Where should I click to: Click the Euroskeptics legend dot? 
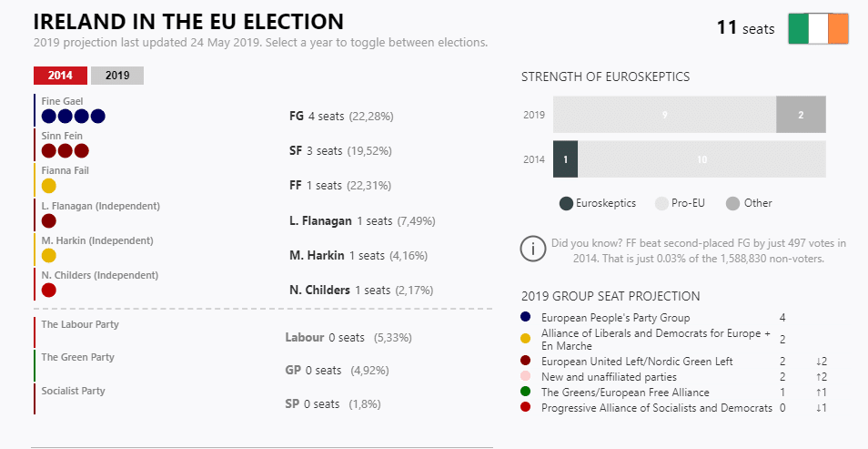coord(566,203)
